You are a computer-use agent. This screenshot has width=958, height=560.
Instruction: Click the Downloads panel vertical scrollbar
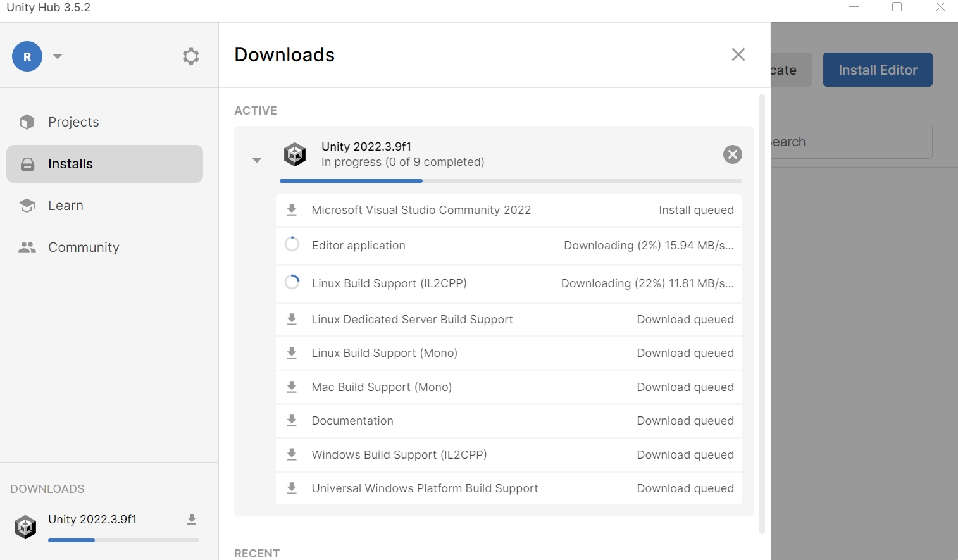tap(762, 314)
